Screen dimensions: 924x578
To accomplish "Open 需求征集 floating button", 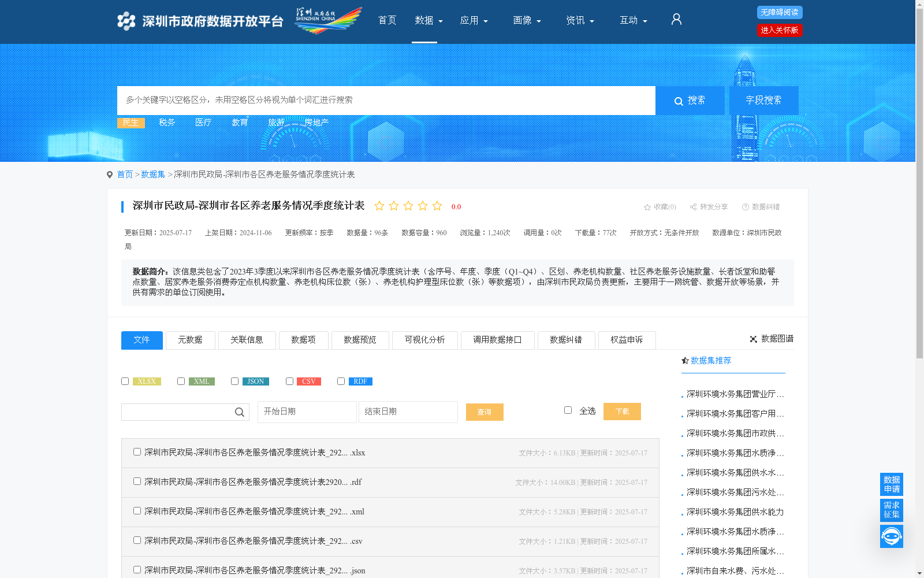I will coord(891,510).
